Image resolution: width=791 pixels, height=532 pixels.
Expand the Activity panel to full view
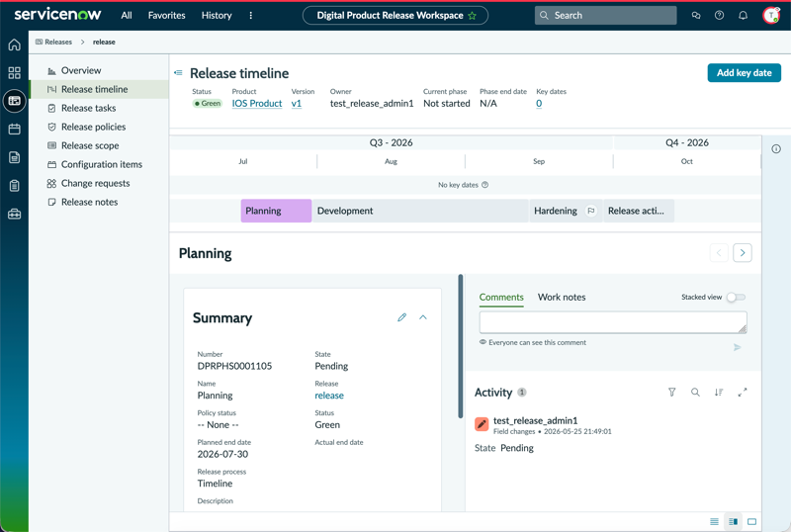[x=743, y=393]
